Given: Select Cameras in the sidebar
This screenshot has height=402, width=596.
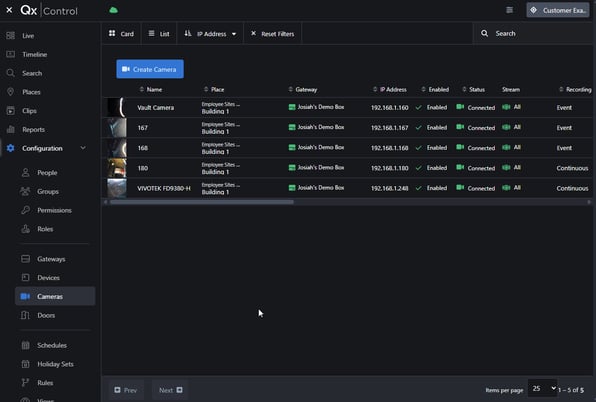Looking at the screenshot, I should pyautogui.click(x=55, y=296).
